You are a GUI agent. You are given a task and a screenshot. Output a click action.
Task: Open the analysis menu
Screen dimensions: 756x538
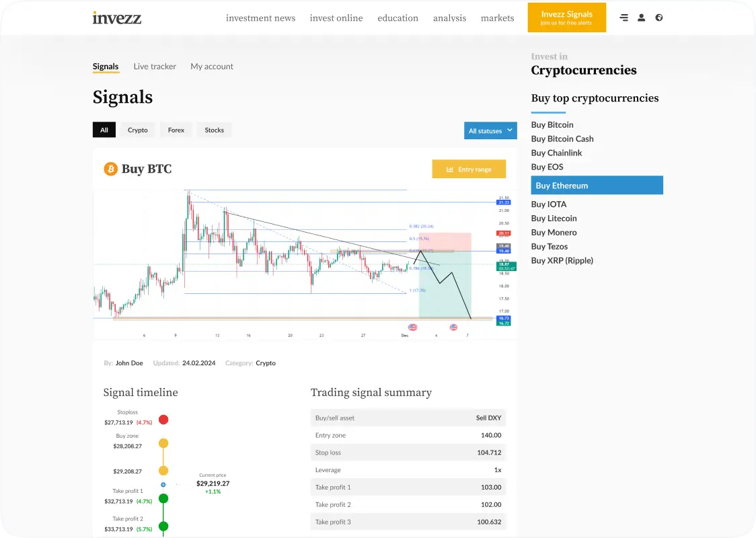point(449,18)
